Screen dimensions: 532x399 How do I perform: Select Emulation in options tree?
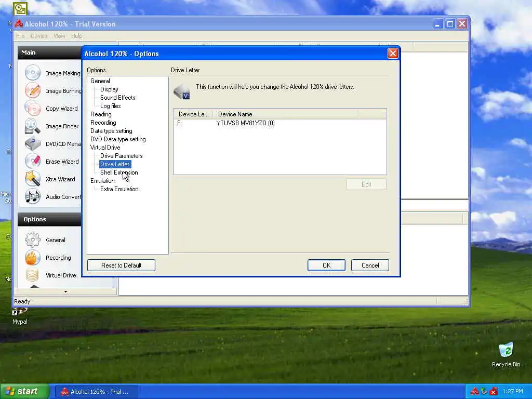point(102,181)
